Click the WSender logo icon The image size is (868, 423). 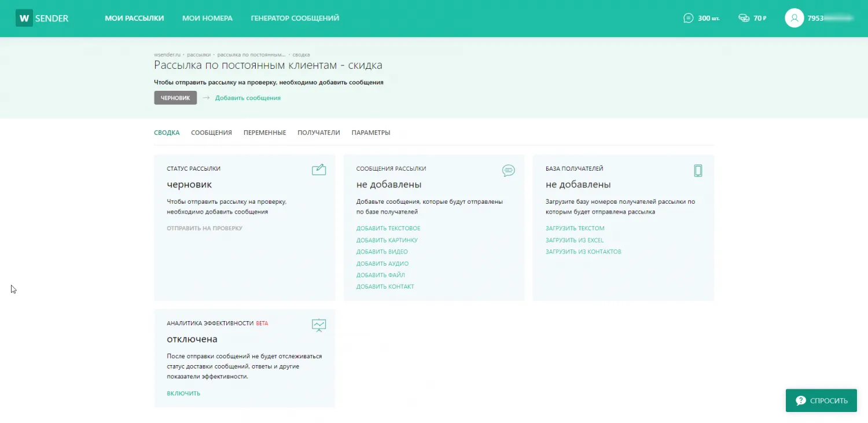tap(24, 18)
